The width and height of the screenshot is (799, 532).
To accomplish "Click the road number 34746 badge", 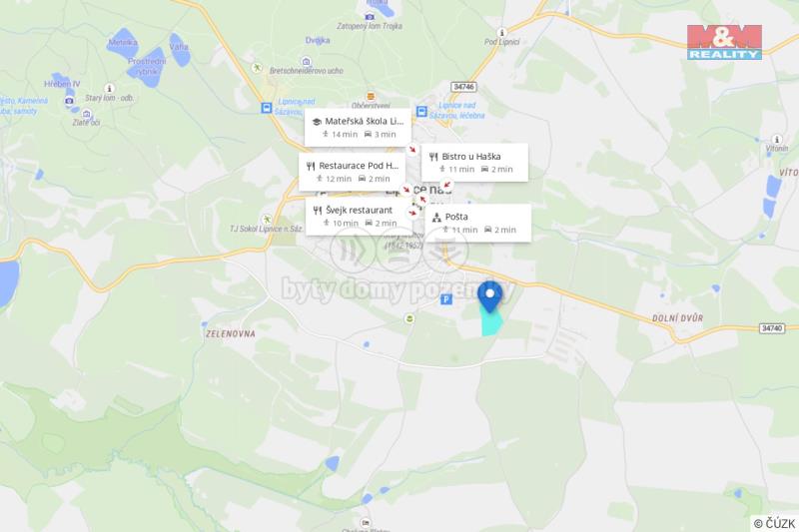I will [463, 87].
